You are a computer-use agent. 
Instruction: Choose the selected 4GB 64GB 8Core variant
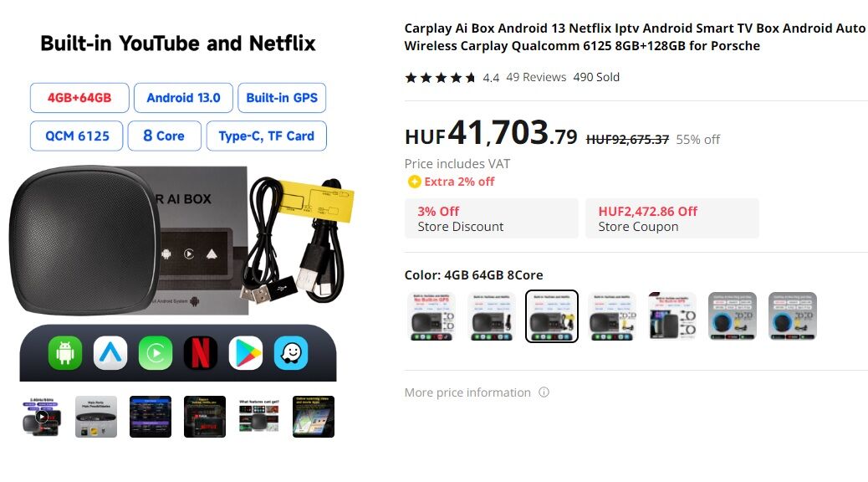click(x=551, y=316)
